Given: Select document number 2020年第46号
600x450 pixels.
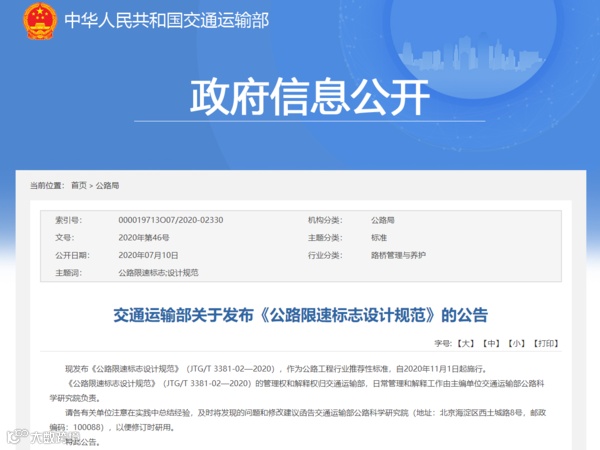Looking at the screenshot, I should (144, 238).
